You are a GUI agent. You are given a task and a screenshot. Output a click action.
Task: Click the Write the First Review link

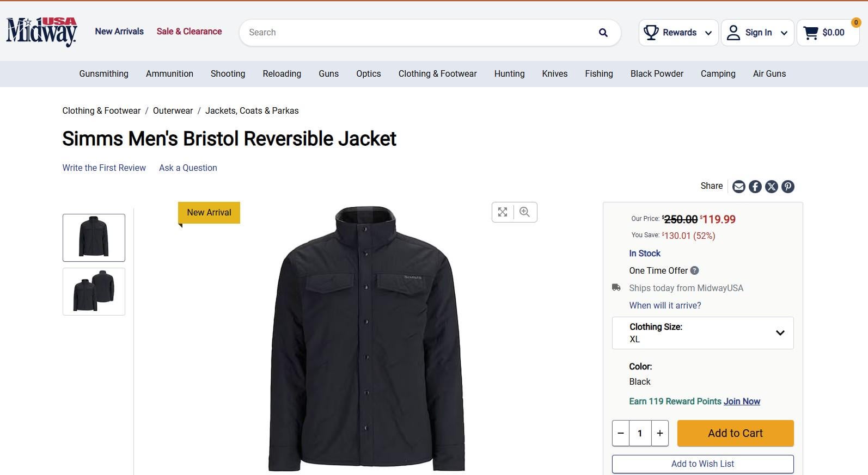click(x=104, y=168)
